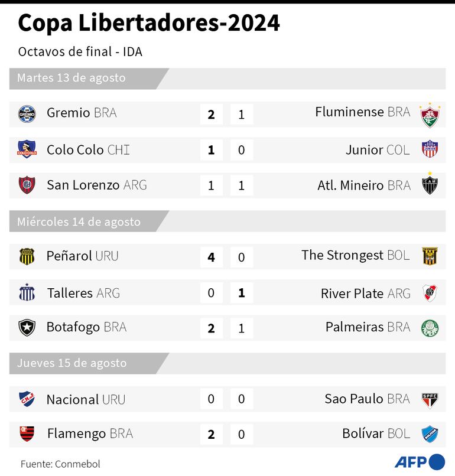The width and height of the screenshot is (455, 476).
Task: Click the Nacional team name
Action: click(73, 399)
